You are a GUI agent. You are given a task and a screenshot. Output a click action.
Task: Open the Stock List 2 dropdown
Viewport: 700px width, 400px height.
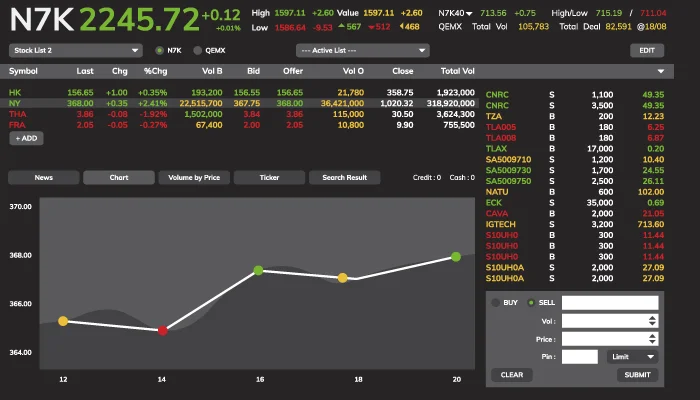tap(76, 49)
